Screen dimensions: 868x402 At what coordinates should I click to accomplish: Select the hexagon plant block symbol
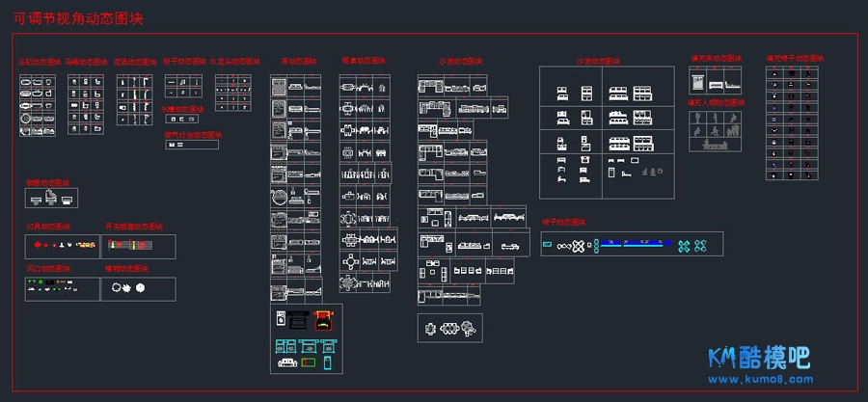141,286
